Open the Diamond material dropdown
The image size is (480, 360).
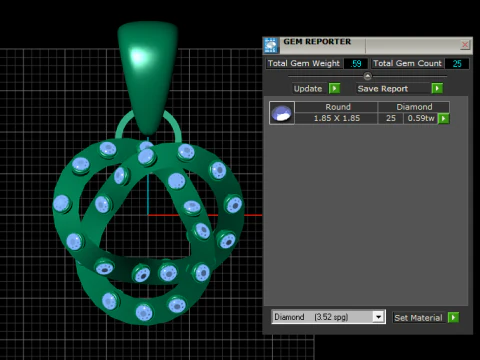pos(378,317)
